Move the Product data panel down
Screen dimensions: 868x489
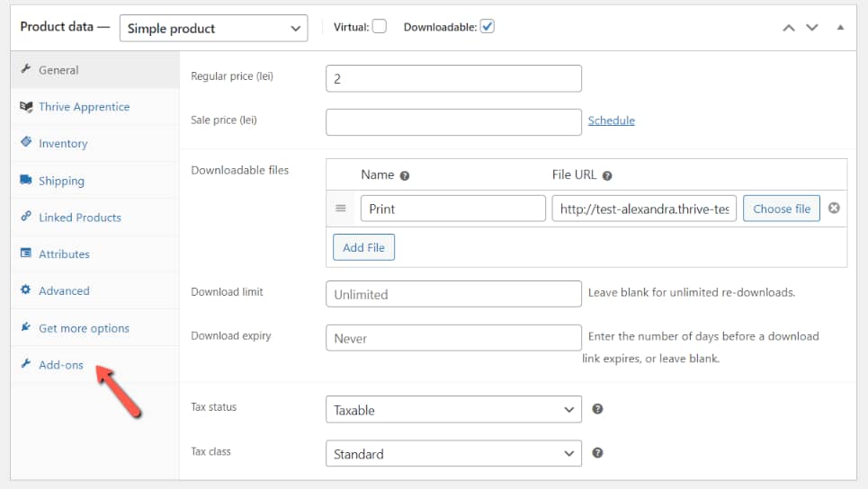812,27
